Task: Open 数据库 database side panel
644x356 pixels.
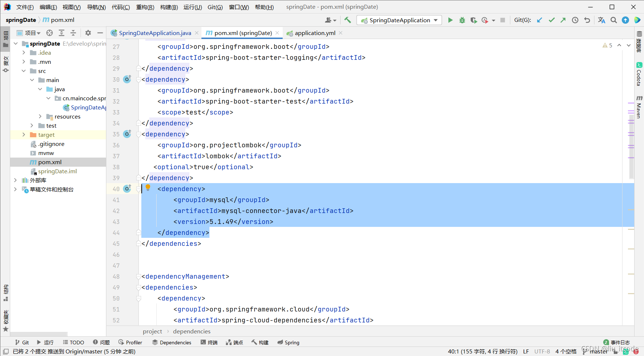Action: [x=639, y=42]
